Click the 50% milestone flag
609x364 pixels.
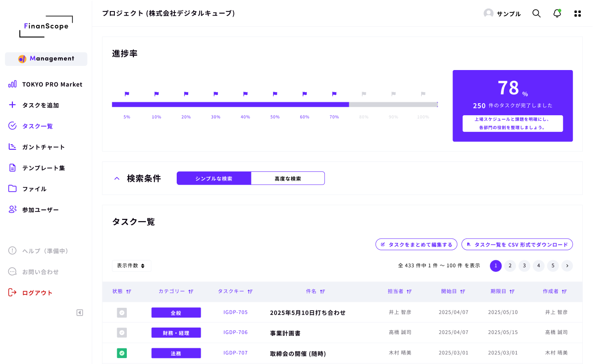[x=275, y=94]
